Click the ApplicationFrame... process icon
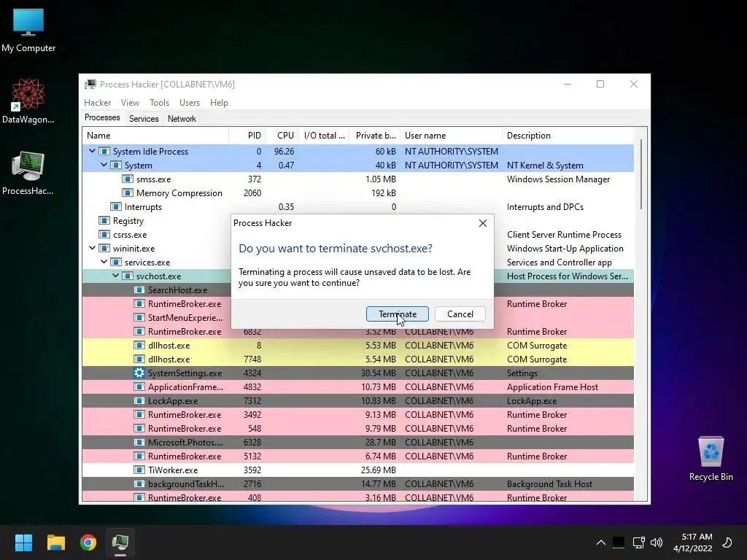The height and width of the screenshot is (560, 747). 139,386
